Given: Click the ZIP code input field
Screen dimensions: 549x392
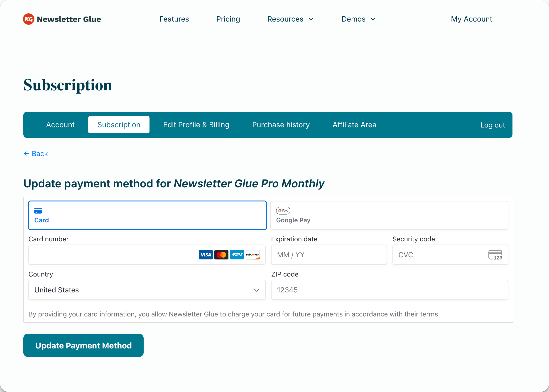Looking at the screenshot, I should pyautogui.click(x=390, y=290).
